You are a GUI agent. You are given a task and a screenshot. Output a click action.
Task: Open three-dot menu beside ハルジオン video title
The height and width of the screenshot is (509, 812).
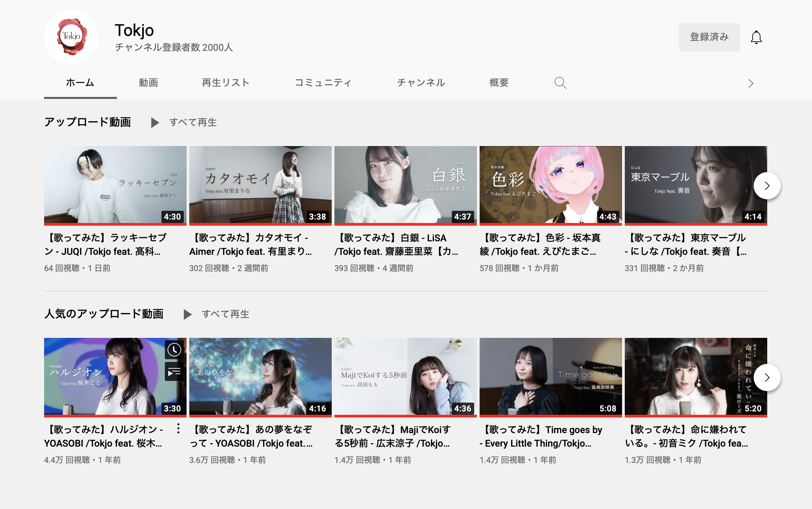[178, 429]
